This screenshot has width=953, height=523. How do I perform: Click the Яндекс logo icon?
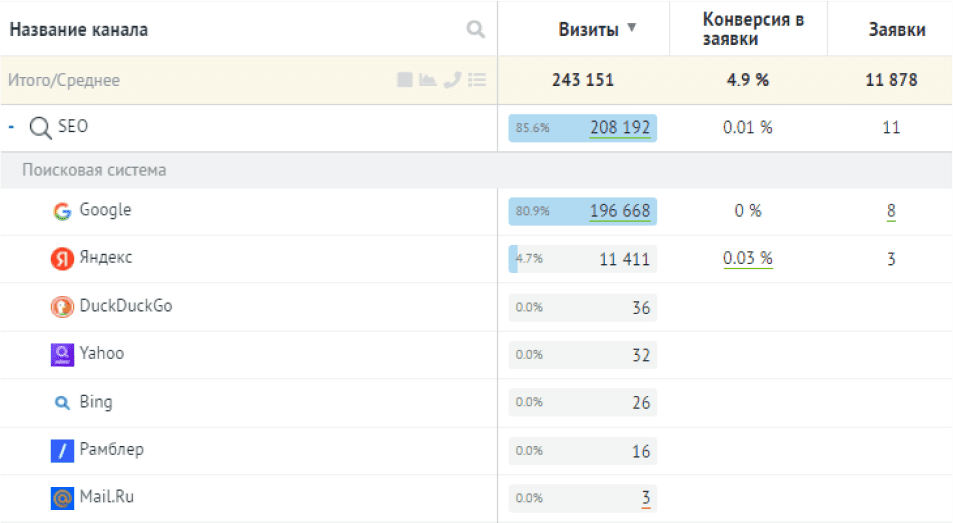click(x=62, y=259)
